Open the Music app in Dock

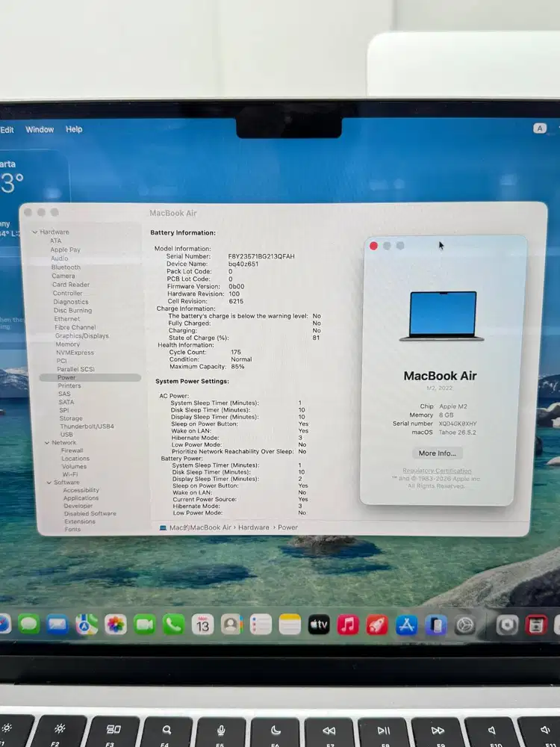348,624
